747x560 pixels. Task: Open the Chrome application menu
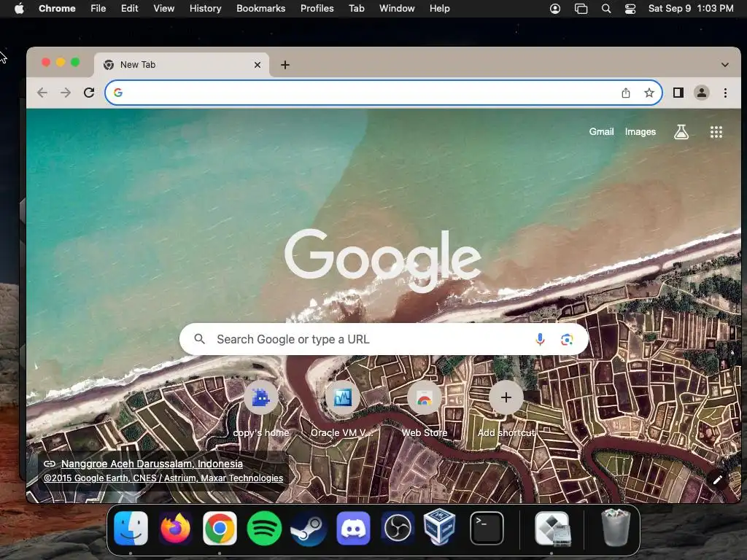[57, 9]
